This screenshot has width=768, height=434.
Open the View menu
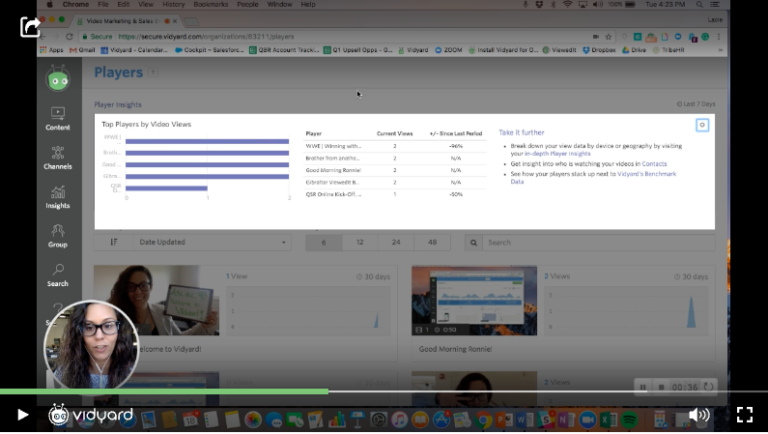tap(145, 4)
